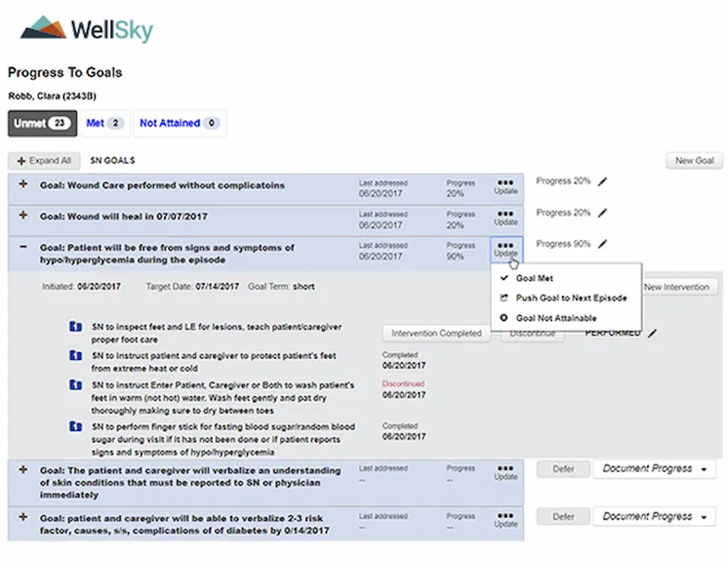
Task: Edit Progress 20% using the pencil icon
Action: coord(602,180)
